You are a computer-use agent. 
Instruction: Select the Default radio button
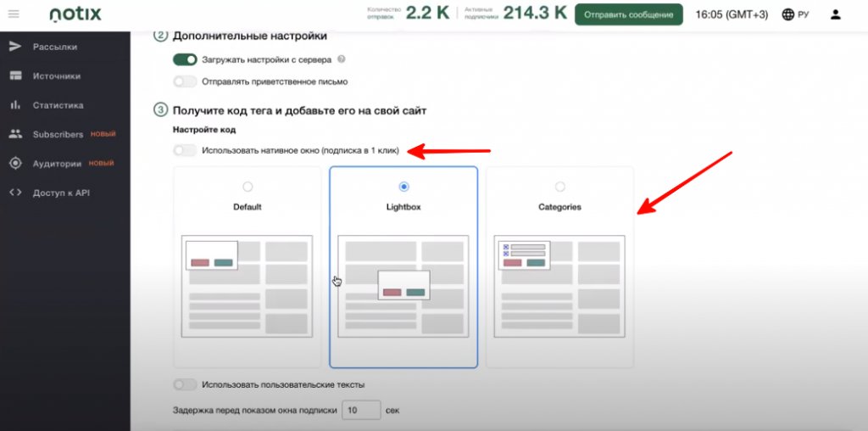tap(248, 187)
